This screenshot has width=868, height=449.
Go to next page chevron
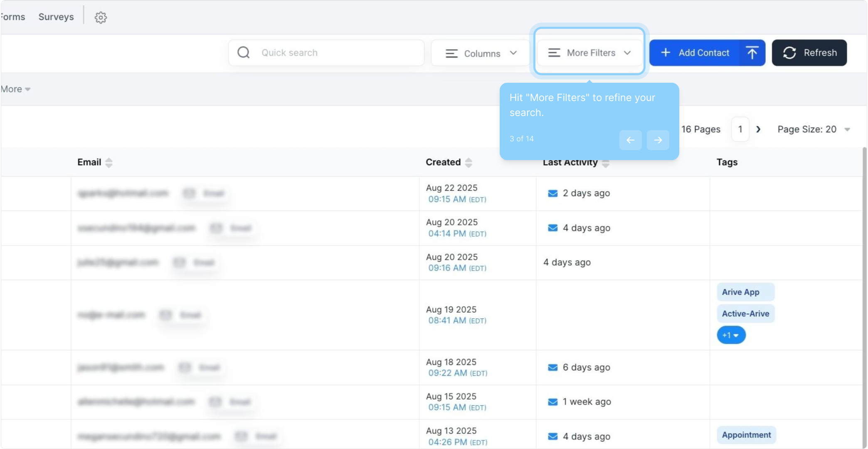(758, 129)
